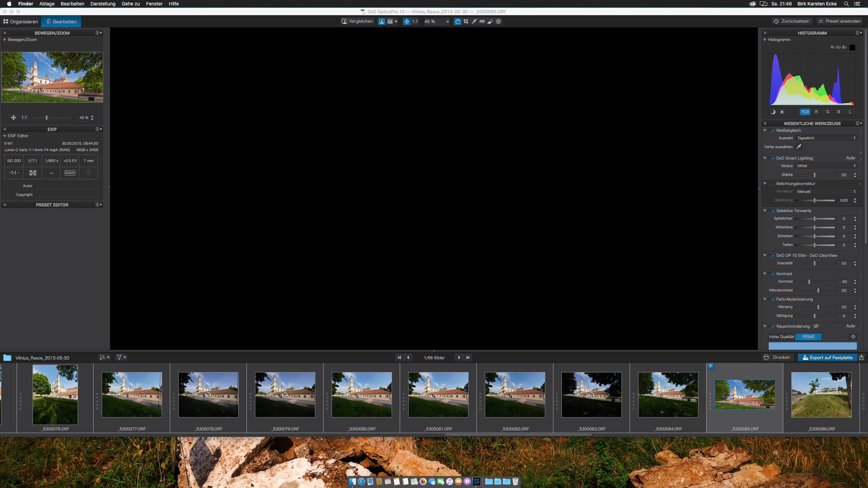Open Safari from the Dock
The image size is (868, 488).
pyautogui.click(x=361, y=482)
